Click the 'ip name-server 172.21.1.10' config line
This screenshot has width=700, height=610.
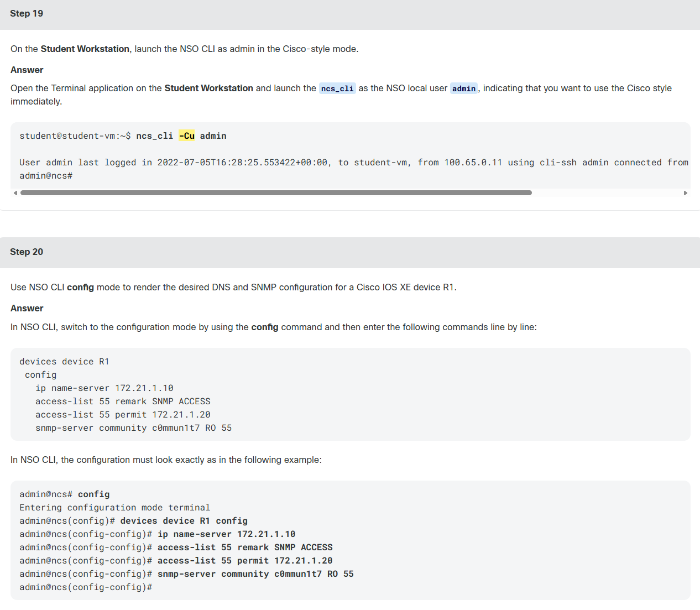pos(105,388)
